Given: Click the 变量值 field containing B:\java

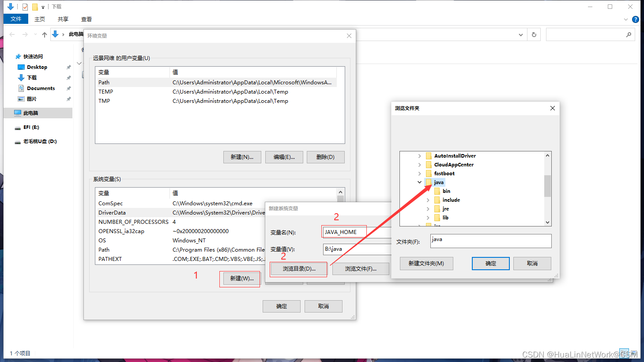Looking at the screenshot, I should click(x=357, y=249).
